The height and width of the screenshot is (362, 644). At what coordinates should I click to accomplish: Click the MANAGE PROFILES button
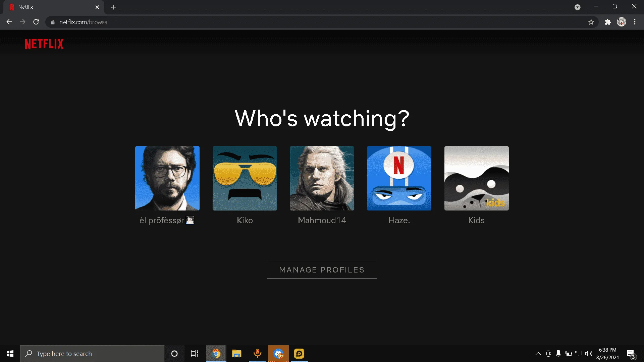322,269
